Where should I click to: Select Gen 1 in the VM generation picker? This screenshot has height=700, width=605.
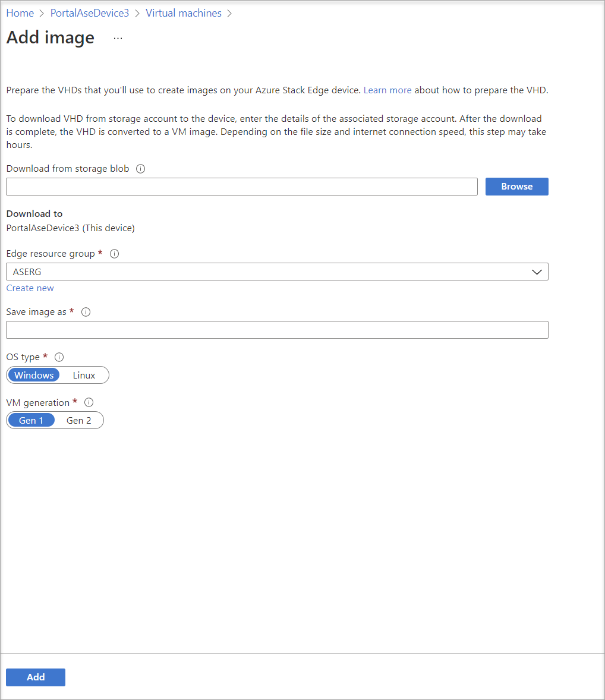31,420
